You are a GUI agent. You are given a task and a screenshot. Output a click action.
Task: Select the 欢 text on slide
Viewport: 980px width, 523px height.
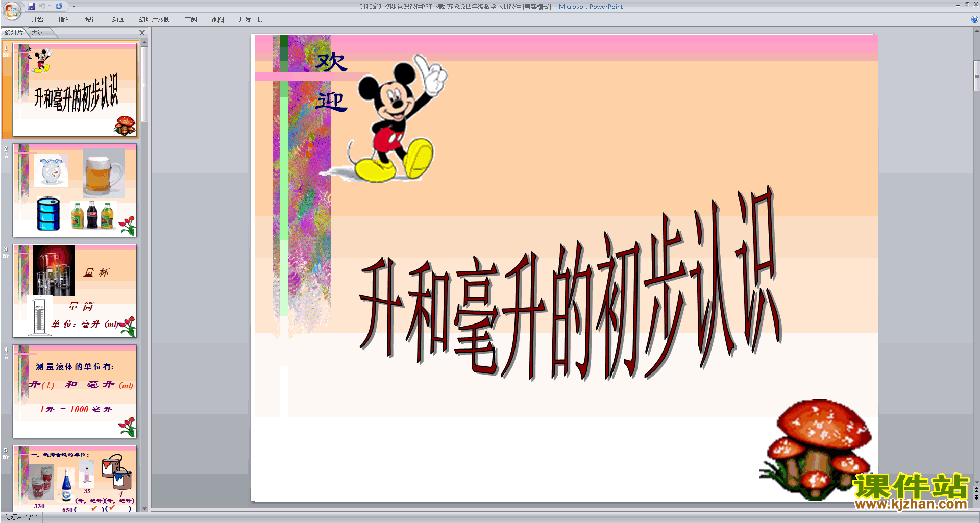coord(332,62)
